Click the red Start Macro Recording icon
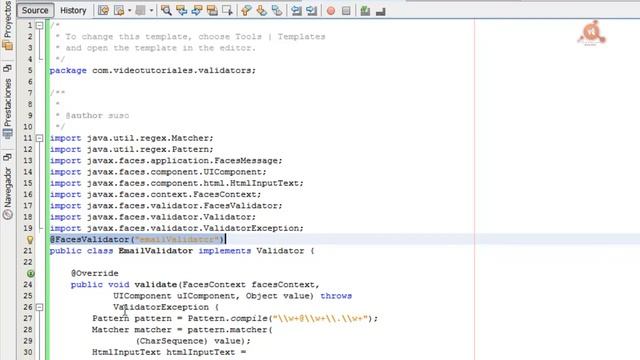This screenshot has width=640, height=360. pyautogui.click(x=331, y=11)
